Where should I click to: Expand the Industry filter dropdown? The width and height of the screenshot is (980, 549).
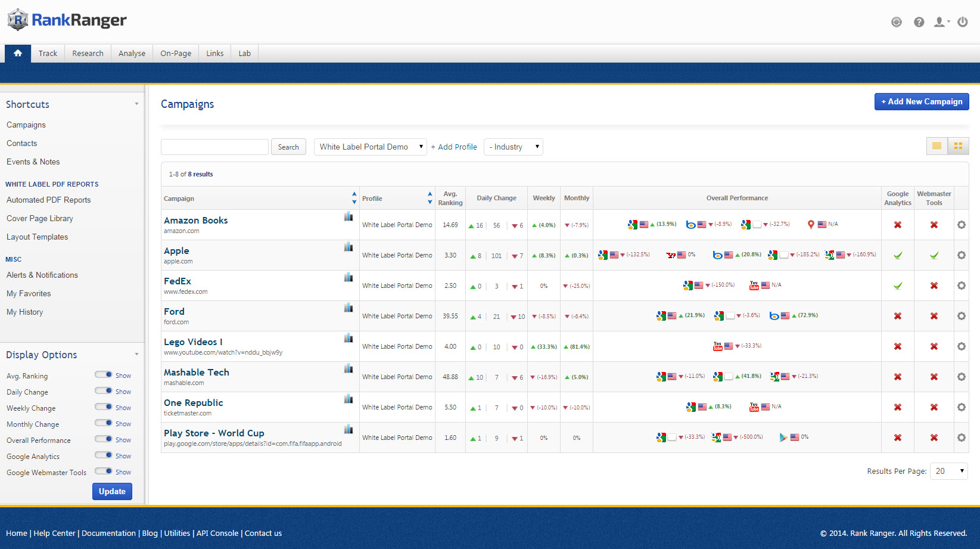[x=514, y=147]
